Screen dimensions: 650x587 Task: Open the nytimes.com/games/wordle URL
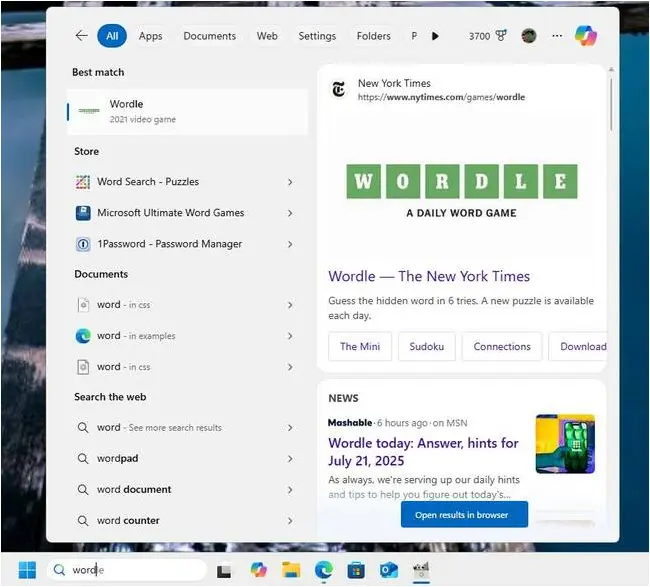(441, 97)
